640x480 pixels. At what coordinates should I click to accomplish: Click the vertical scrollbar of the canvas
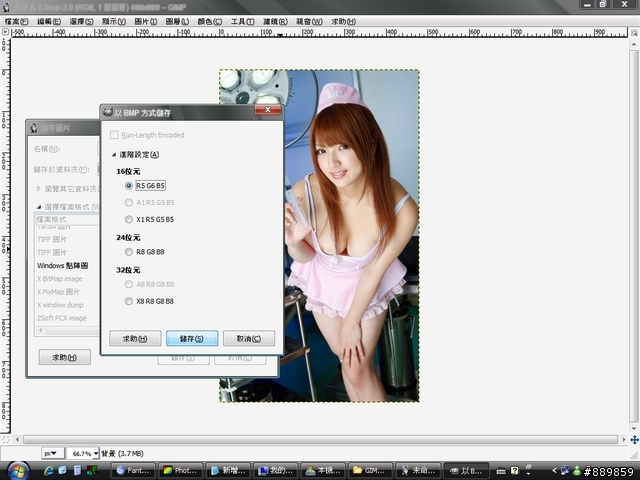(x=634, y=237)
